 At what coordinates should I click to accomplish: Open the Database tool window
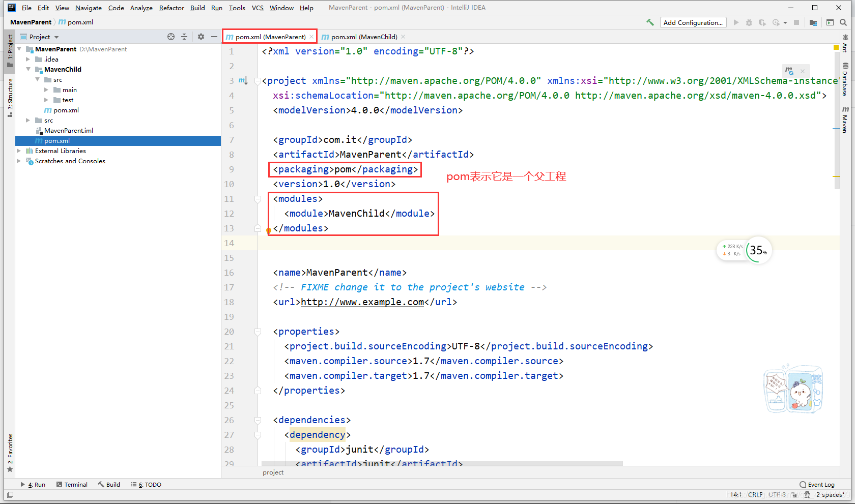point(845,79)
